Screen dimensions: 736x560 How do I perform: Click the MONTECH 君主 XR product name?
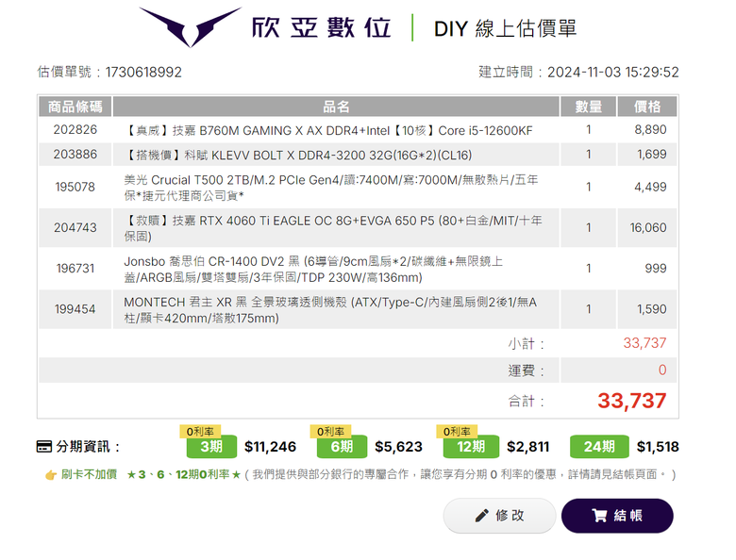(330, 310)
